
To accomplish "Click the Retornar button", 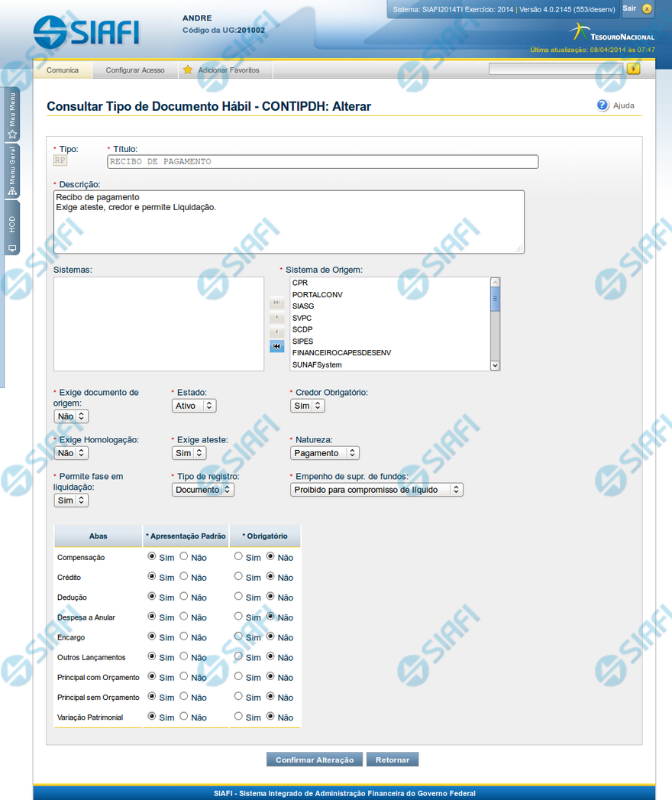I will pyautogui.click(x=393, y=760).
